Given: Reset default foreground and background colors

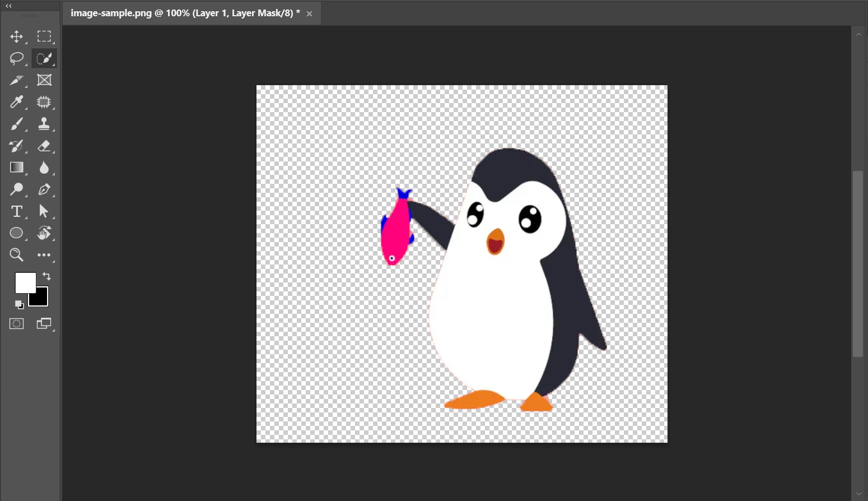Looking at the screenshot, I should [x=19, y=304].
